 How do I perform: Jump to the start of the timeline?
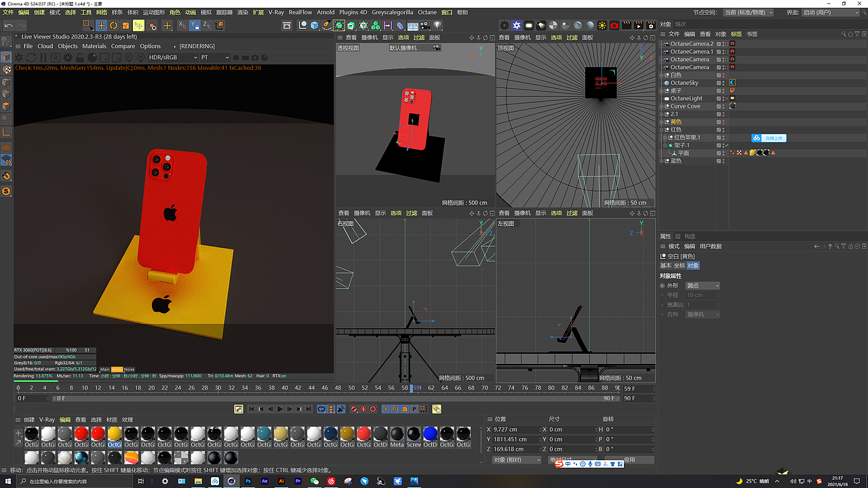(252, 409)
